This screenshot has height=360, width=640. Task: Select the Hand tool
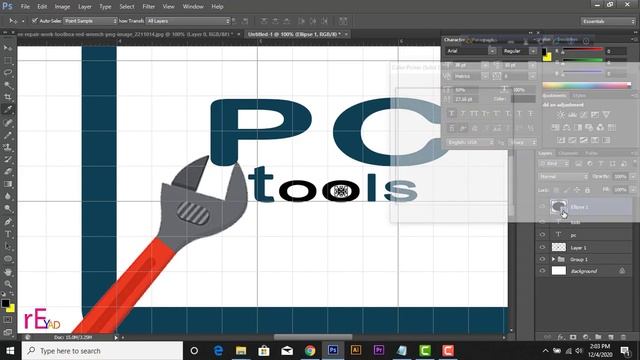[x=8, y=272]
